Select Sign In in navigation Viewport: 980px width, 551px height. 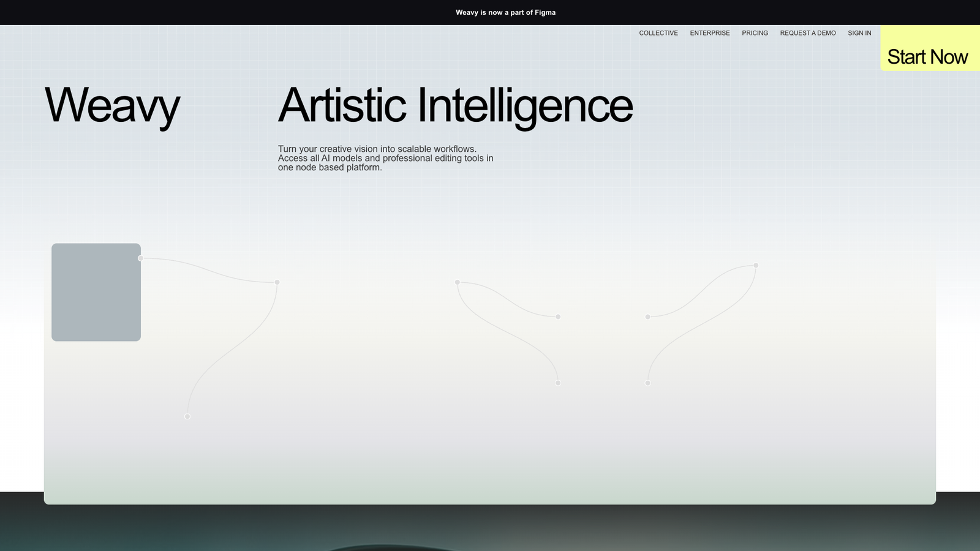(859, 33)
